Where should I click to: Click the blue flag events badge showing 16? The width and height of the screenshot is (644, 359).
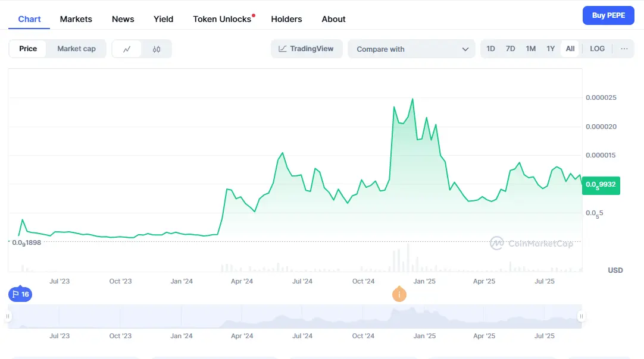(x=20, y=294)
